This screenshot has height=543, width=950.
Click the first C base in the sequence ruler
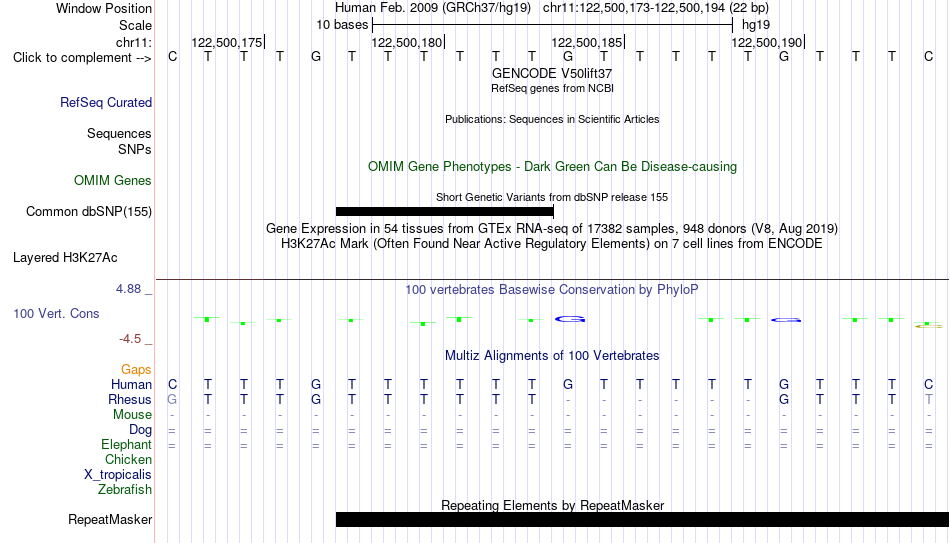point(173,57)
